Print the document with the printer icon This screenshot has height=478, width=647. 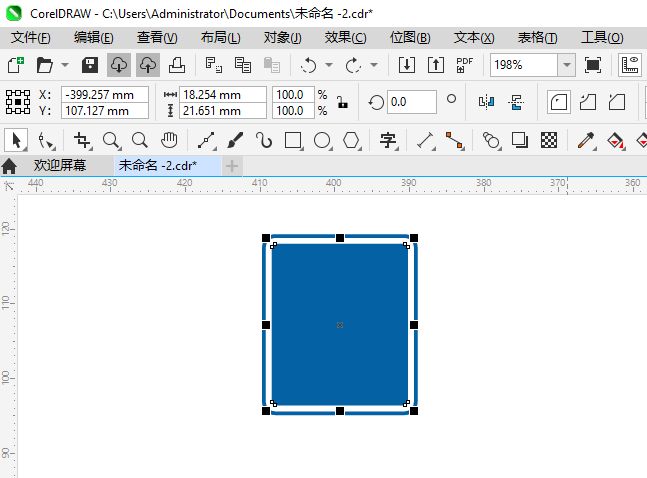177,65
